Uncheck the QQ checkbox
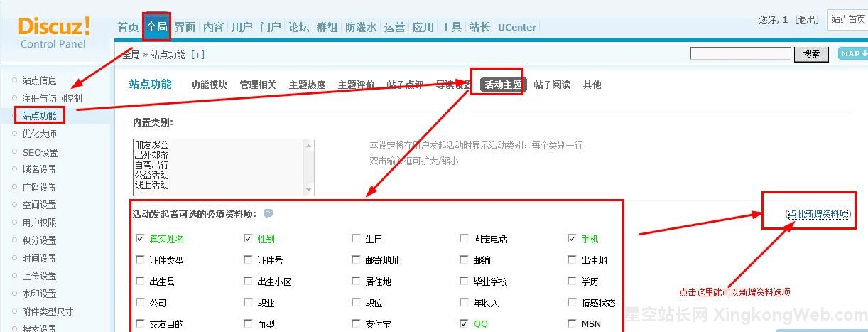The height and width of the screenshot is (332, 868). click(x=464, y=324)
